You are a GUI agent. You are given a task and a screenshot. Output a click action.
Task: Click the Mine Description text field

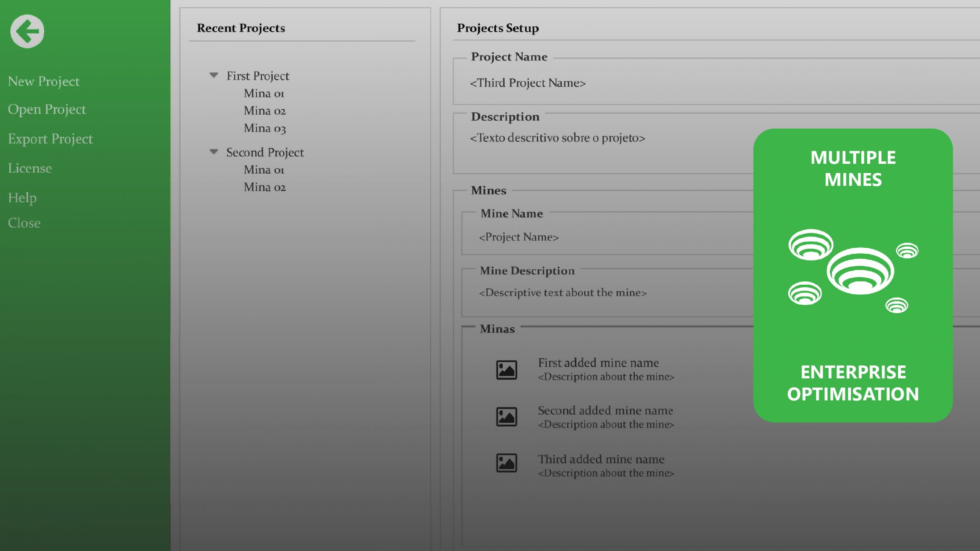pyautogui.click(x=563, y=293)
